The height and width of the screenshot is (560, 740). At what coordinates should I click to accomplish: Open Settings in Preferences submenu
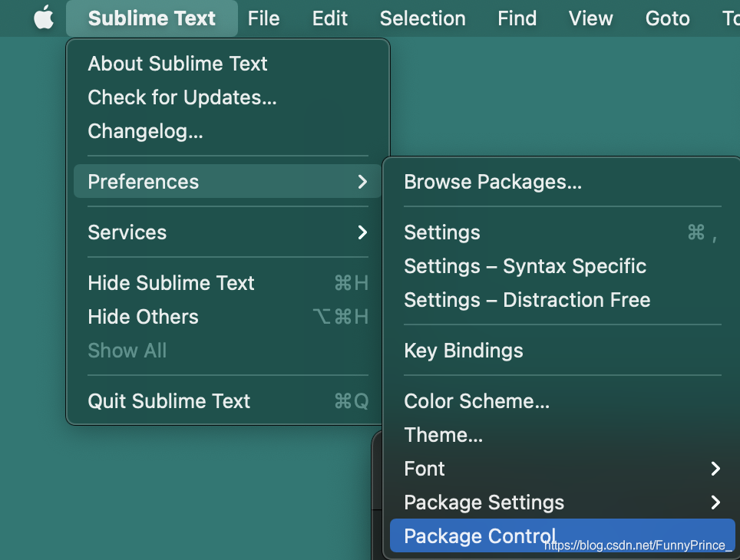point(563,232)
